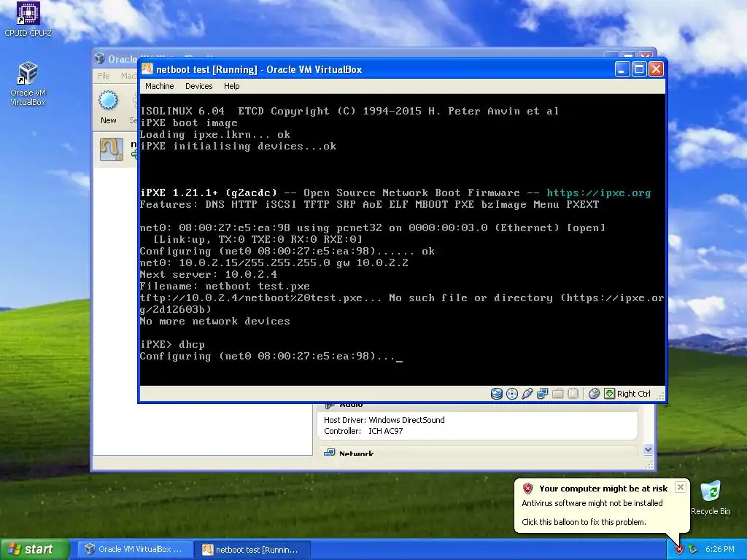Click the shared folders status icon
This screenshot has width=747, height=560.
point(557,394)
